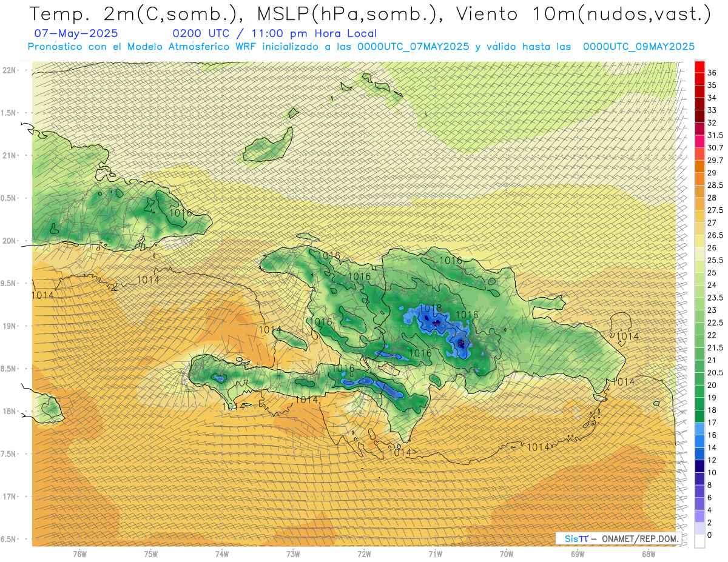This screenshot has height=562, width=728.
Task: Click legend value '16'
Action: point(712,435)
